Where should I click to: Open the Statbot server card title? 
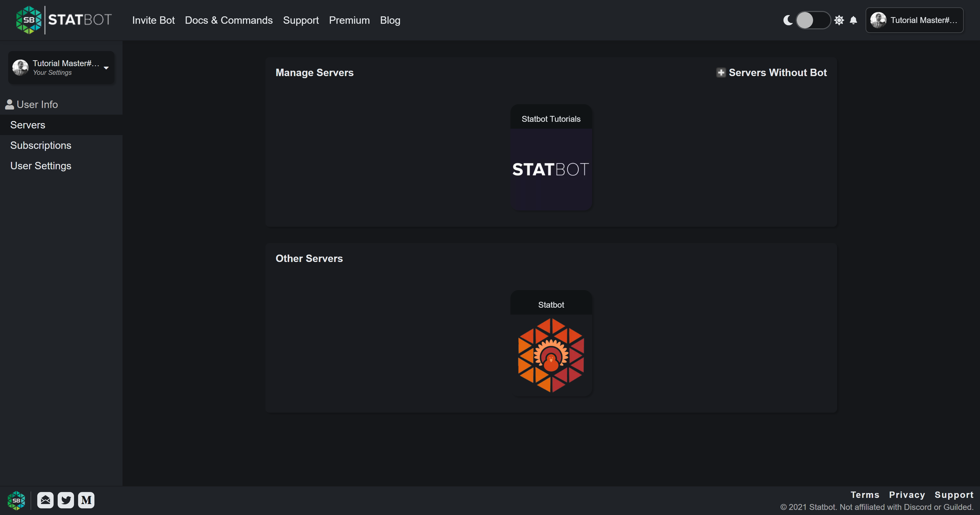tap(551, 305)
